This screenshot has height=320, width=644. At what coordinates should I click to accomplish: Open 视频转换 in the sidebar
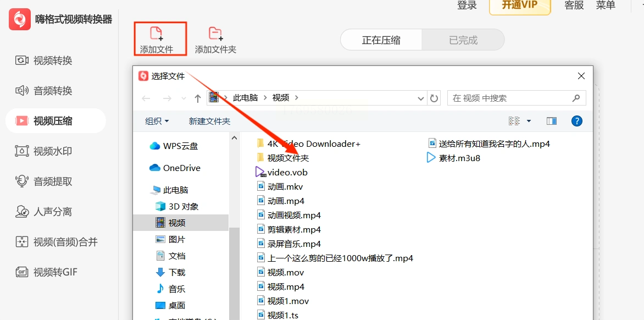(43, 60)
